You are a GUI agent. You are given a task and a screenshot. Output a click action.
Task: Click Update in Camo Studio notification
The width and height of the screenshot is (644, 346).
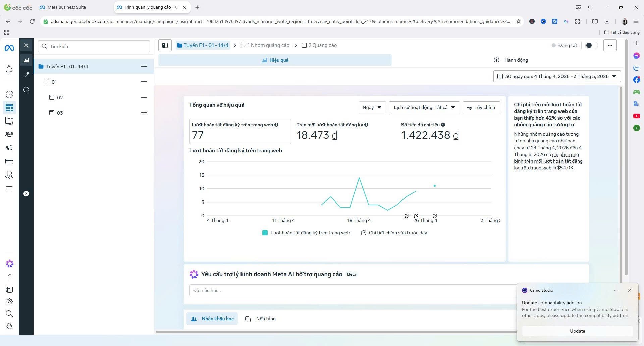[577, 331]
